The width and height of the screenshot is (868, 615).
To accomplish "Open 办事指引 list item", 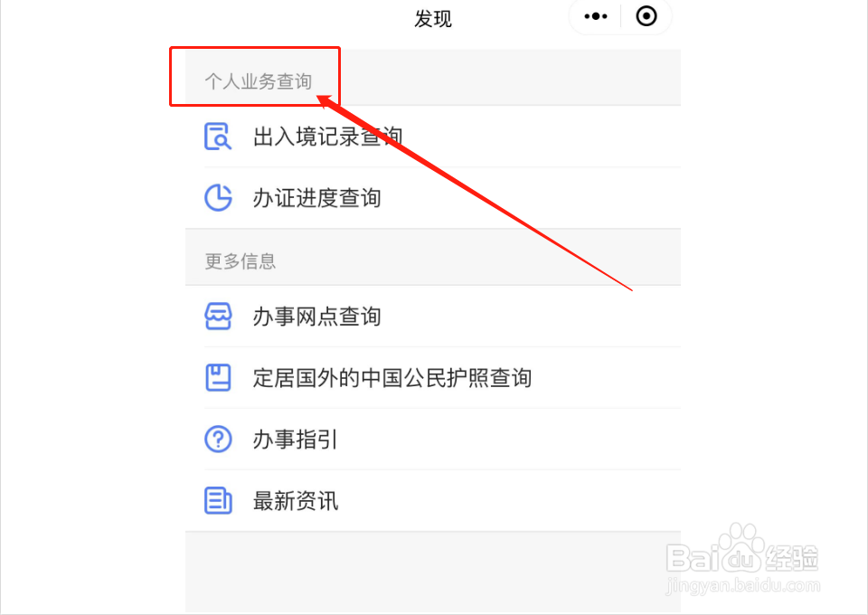I will pyautogui.click(x=433, y=439).
